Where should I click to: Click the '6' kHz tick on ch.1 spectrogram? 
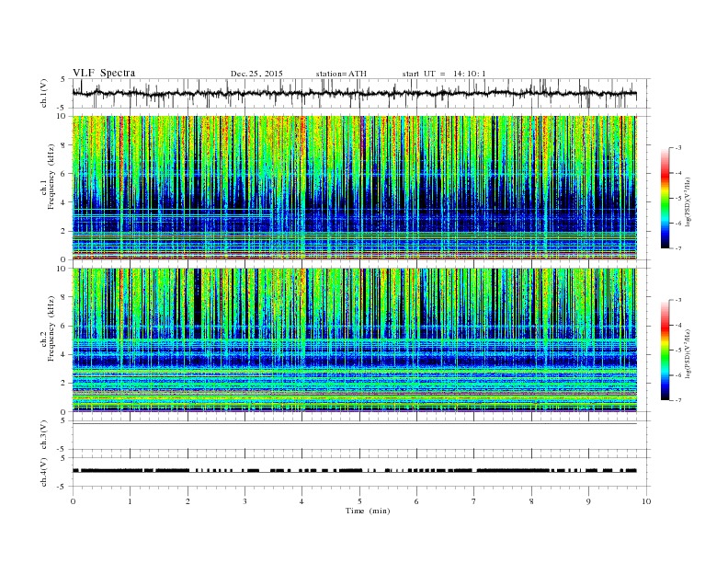(64, 174)
